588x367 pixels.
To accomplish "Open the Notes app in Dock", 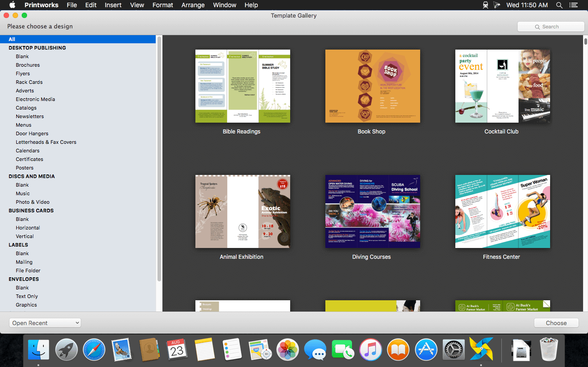I will coord(204,349).
